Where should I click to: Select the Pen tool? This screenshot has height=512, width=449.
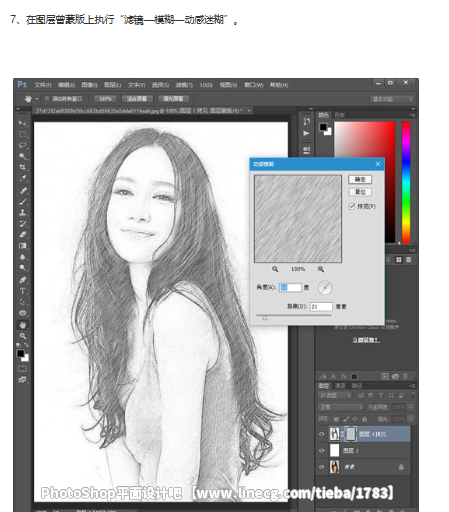pos(23,280)
